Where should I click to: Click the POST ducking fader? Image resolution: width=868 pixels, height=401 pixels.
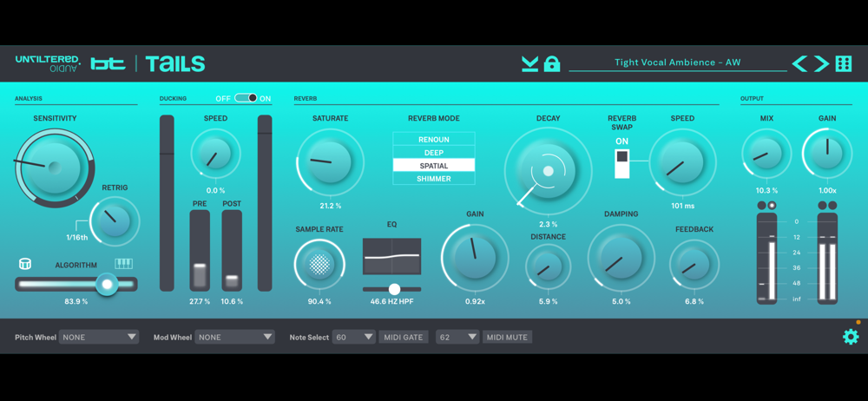tap(232, 250)
